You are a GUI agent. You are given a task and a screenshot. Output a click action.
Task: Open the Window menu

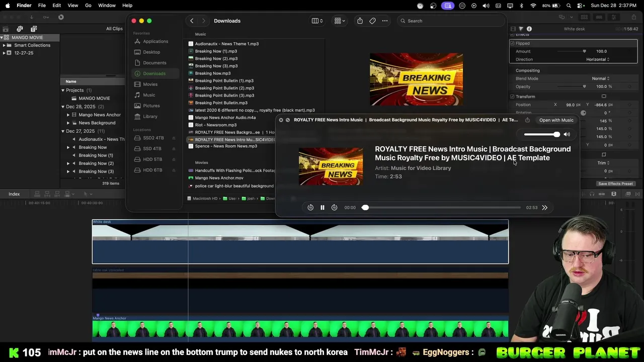[107, 6]
